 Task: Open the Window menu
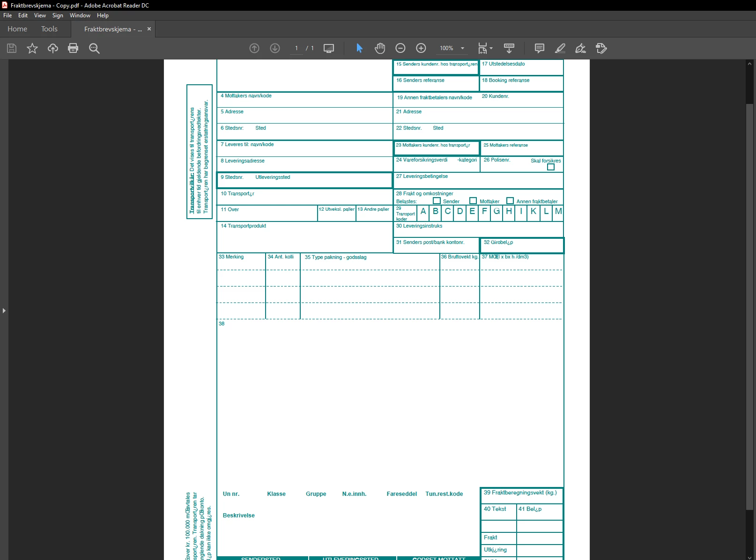click(80, 15)
